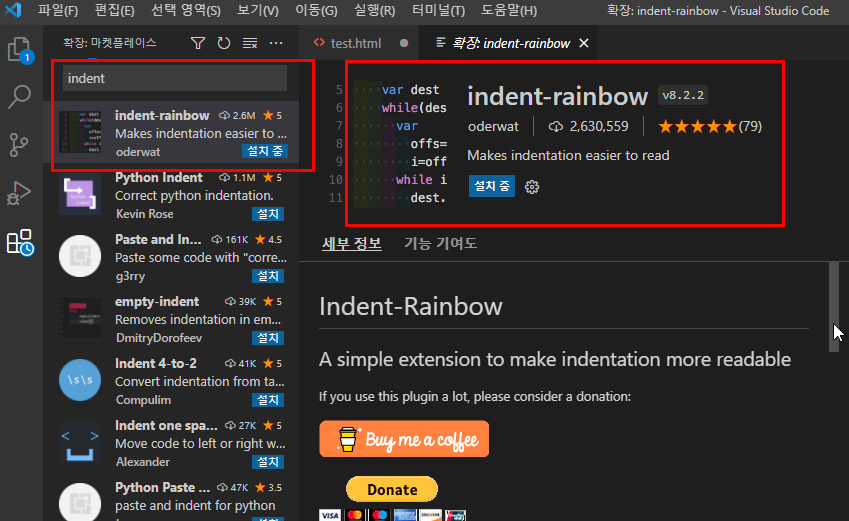Click the unsaved dot on test.html tab
This screenshot has width=849, height=521.
pyautogui.click(x=404, y=43)
